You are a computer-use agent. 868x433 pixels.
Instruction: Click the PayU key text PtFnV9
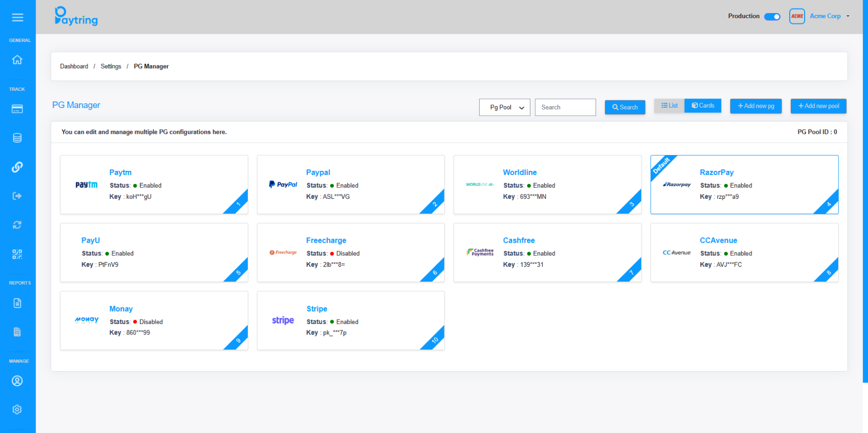[108, 264]
